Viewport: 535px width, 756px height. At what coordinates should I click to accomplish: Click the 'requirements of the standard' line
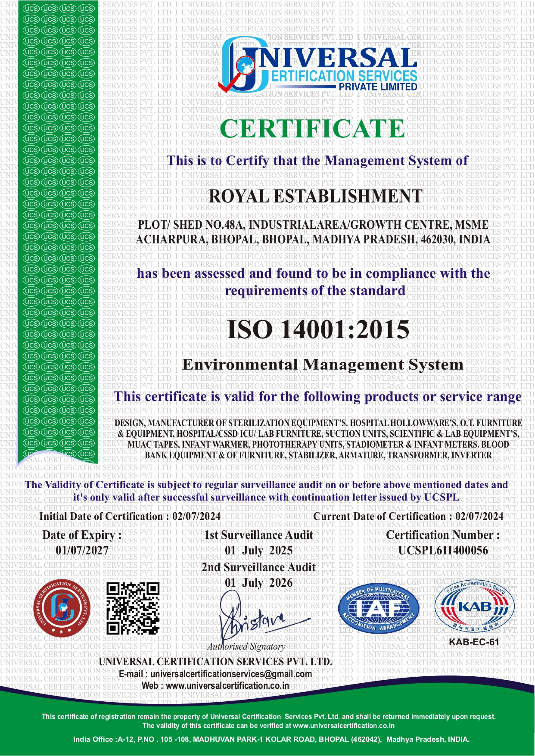[315, 291]
